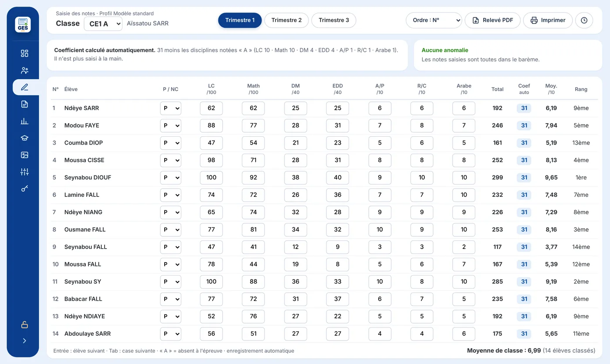
Task: Edit the Math grade field for Coumba DIOP
Action: [x=254, y=143]
